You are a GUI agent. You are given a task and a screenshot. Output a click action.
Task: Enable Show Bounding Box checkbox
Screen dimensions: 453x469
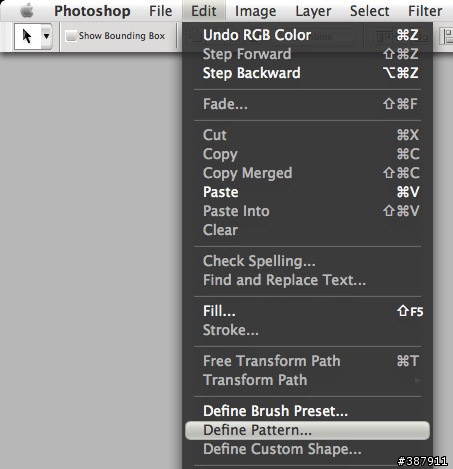pyautogui.click(x=71, y=36)
